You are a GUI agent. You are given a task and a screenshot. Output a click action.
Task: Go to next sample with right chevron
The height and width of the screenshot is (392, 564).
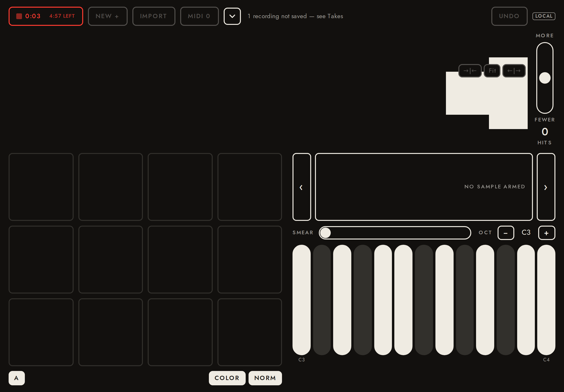coord(546,187)
